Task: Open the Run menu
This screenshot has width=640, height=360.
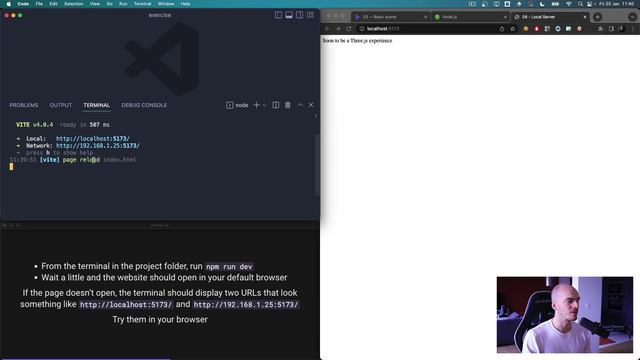Action: pos(123,4)
